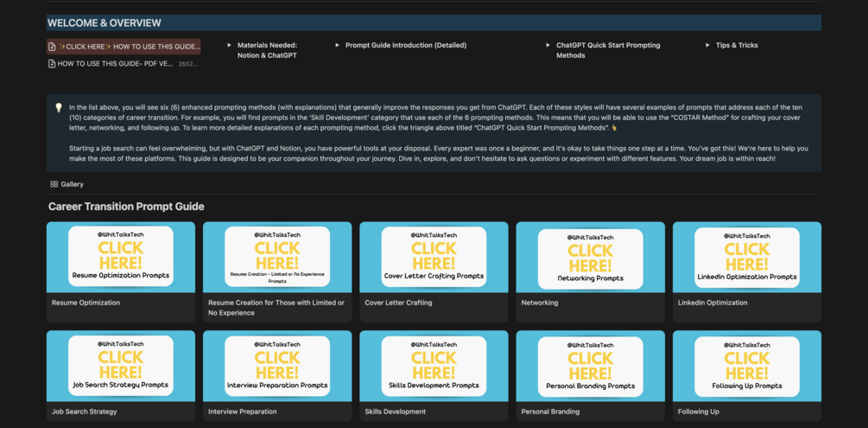Click the Gallery grid icon
Screen dimensions: 868x428
coord(54,184)
